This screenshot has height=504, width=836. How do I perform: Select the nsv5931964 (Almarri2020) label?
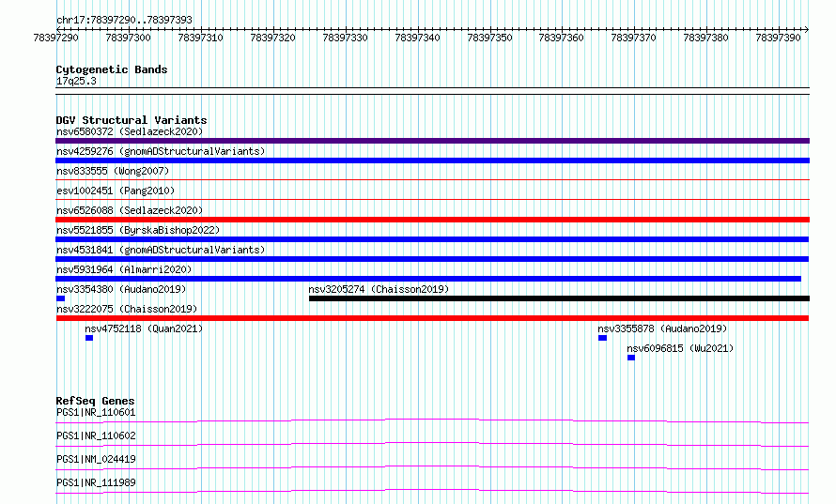click(124, 269)
